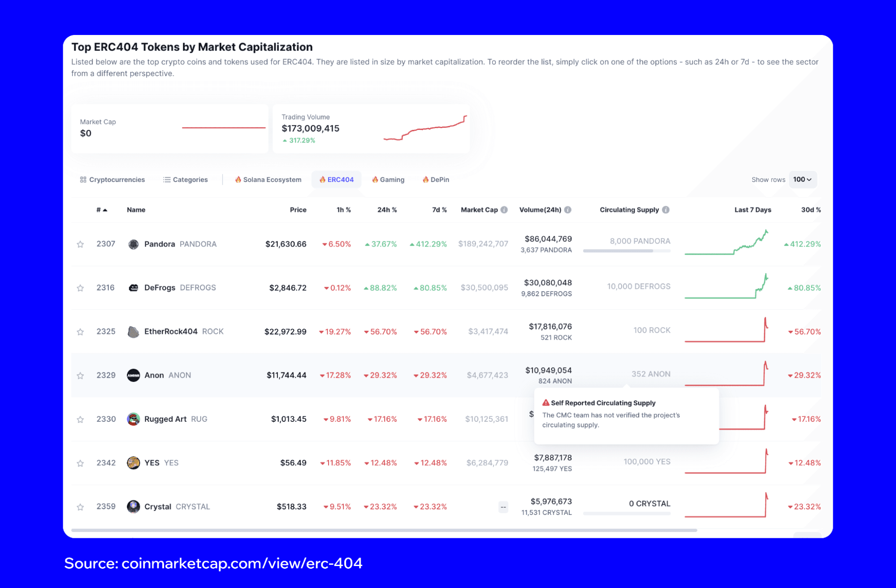Sort by the Price column header

pyautogui.click(x=298, y=210)
